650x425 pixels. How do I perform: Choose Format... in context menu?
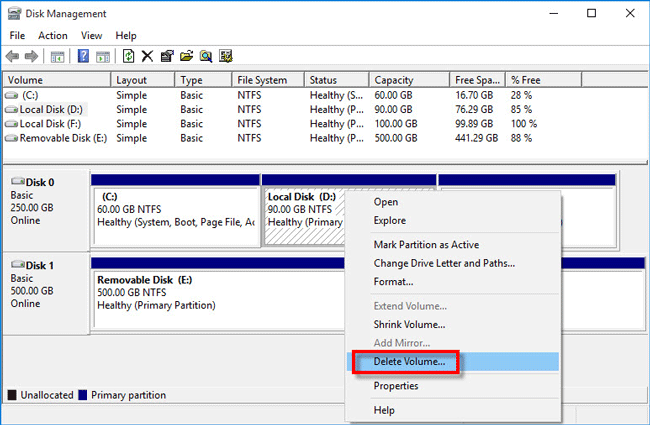tap(453, 282)
